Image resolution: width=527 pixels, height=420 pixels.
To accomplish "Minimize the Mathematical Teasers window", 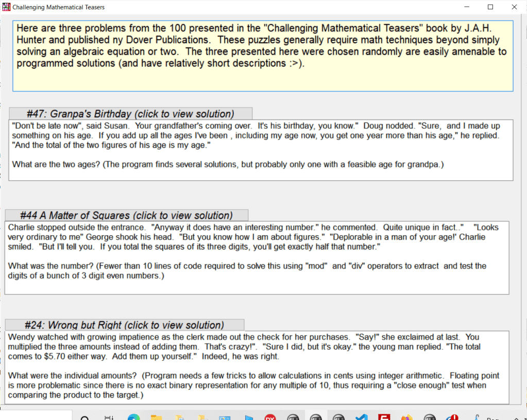I will click(466, 7).
